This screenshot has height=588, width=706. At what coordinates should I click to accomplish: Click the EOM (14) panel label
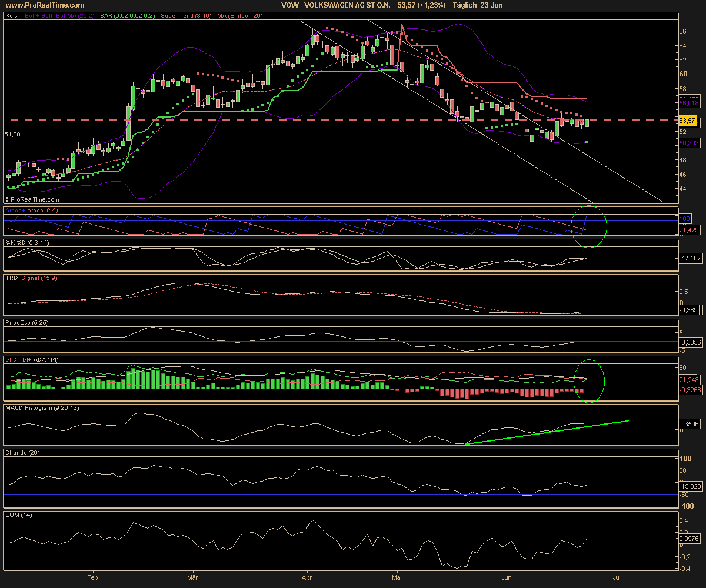(x=18, y=514)
